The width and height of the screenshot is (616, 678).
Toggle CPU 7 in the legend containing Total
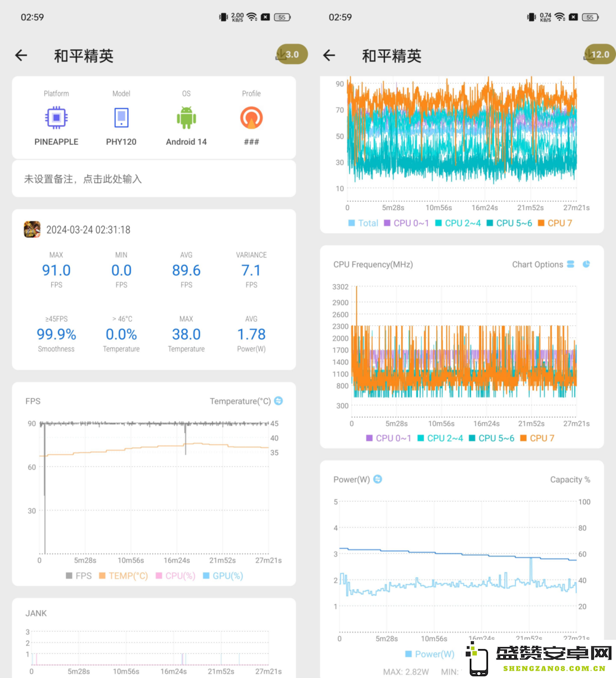point(555,223)
